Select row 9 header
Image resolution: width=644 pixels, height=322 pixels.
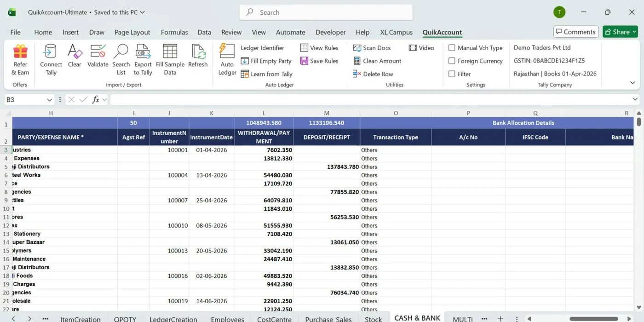(x=6, y=200)
